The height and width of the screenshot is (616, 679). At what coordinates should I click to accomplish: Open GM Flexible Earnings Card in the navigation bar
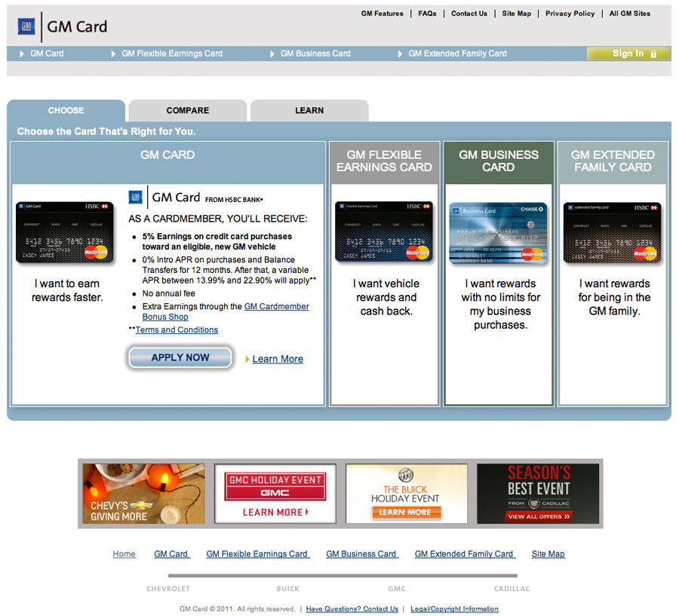(172, 54)
